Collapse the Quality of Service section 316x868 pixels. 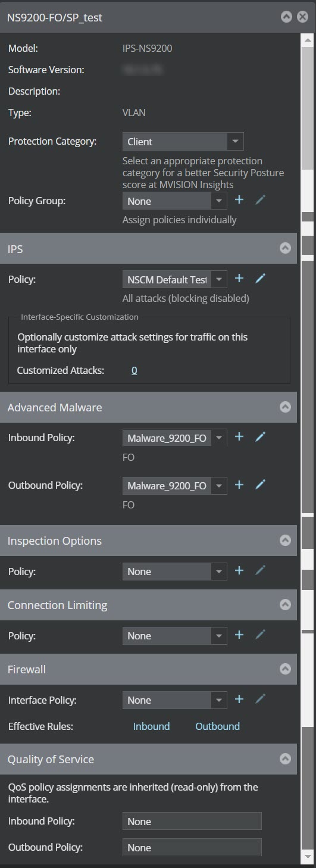click(285, 759)
